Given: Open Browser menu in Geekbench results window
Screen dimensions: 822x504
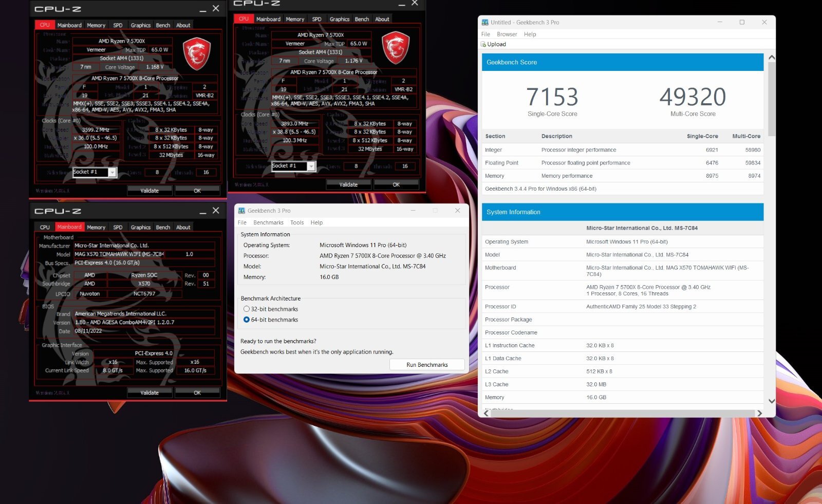Looking at the screenshot, I should coord(507,34).
